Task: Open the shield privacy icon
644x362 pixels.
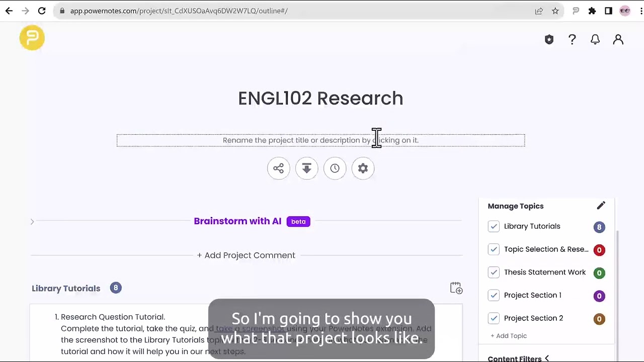Action: click(x=549, y=40)
